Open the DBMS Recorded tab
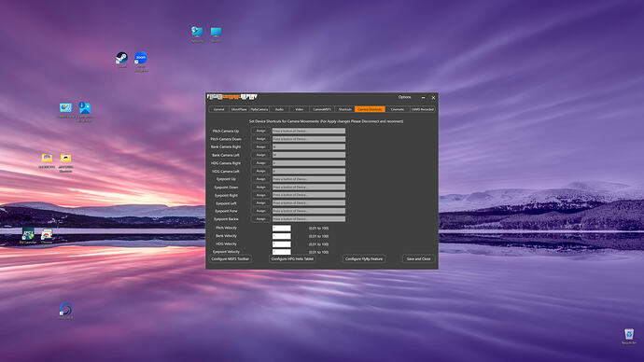This screenshot has width=644, height=362. coord(423,109)
